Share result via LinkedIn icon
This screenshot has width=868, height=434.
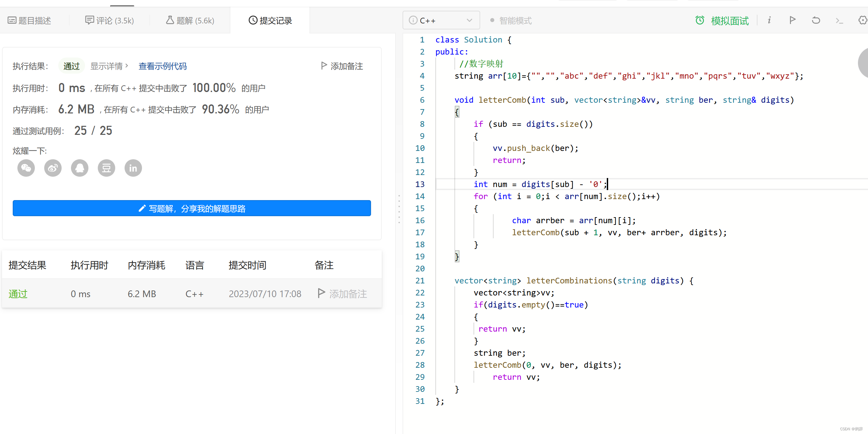click(133, 168)
